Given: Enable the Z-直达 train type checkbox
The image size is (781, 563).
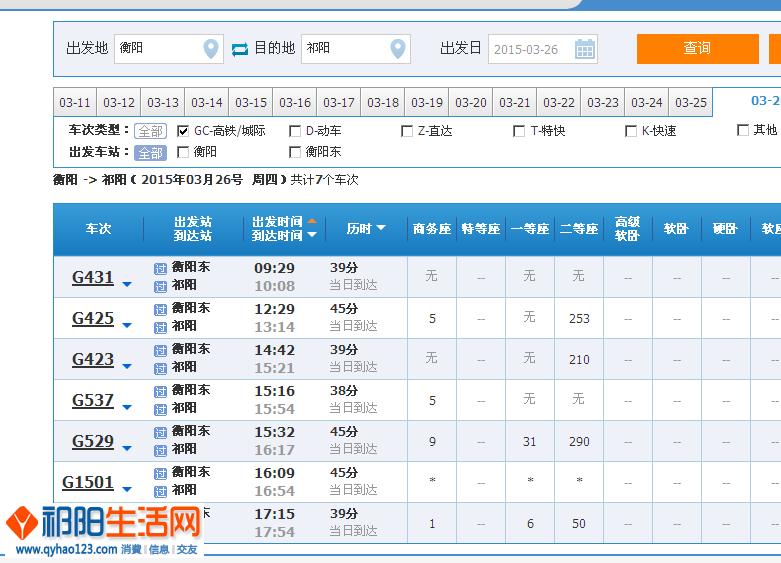Looking at the screenshot, I should (407, 131).
